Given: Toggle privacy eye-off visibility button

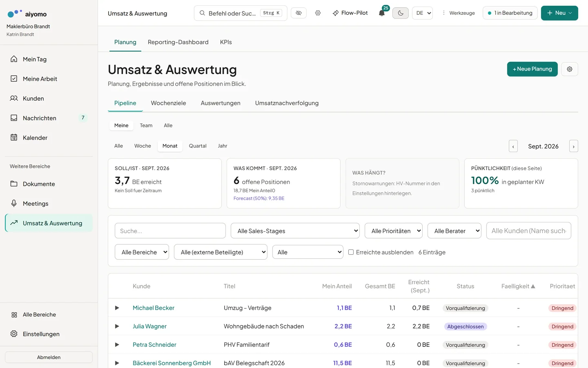Looking at the screenshot, I should point(298,13).
